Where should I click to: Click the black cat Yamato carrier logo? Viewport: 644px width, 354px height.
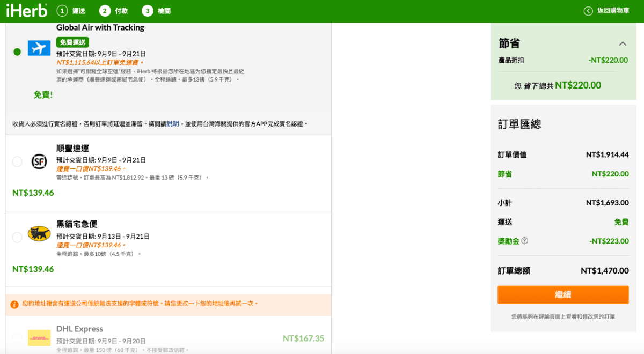(x=39, y=234)
